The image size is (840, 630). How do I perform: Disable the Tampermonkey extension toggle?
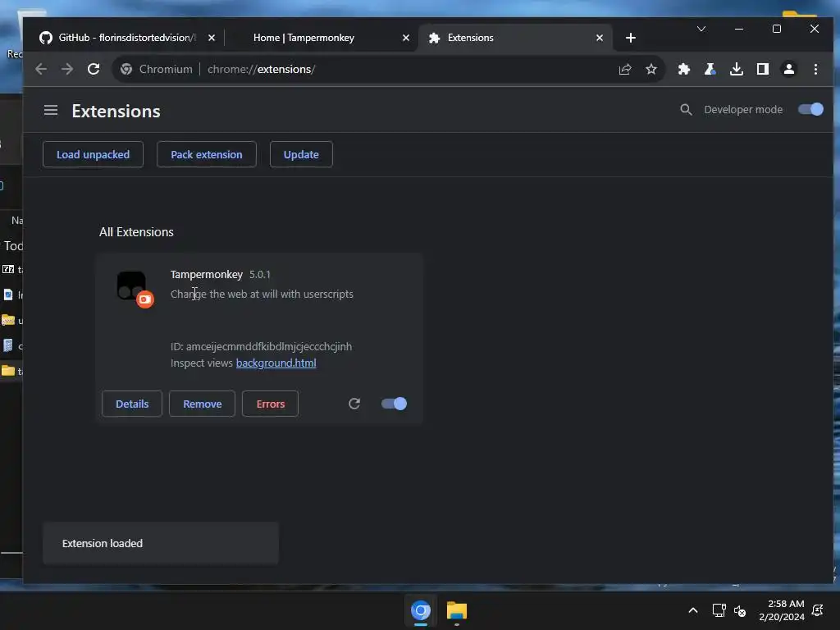tap(394, 404)
